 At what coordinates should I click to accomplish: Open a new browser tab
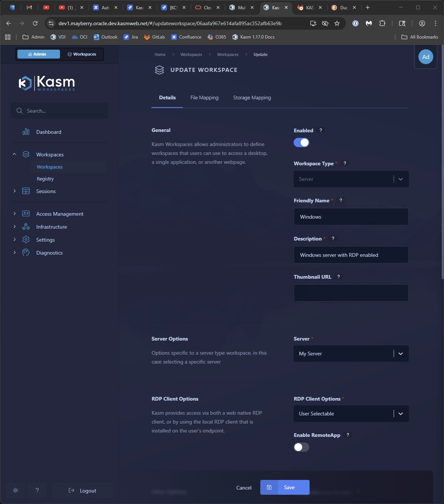coord(368,7)
